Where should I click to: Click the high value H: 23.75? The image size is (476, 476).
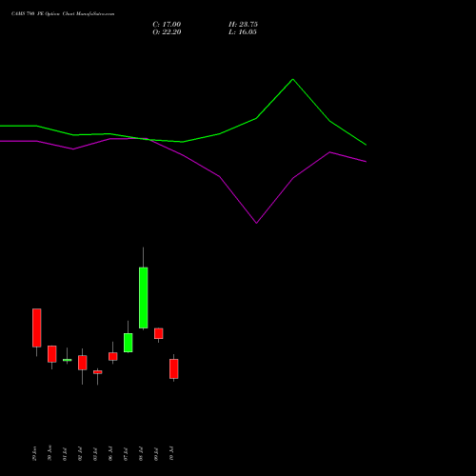(243, 25)
